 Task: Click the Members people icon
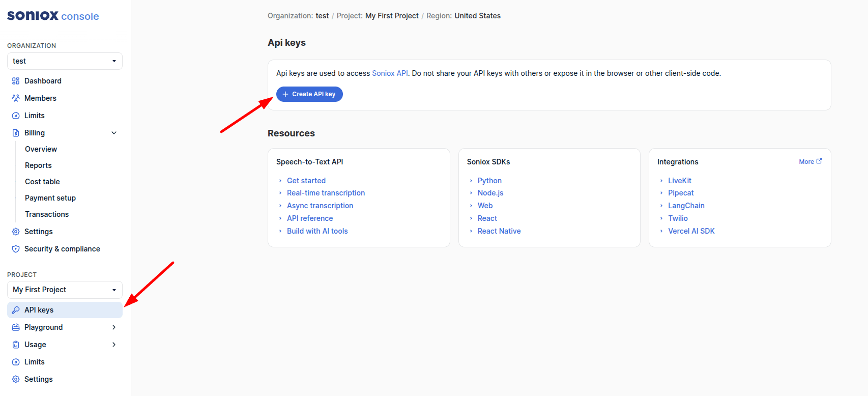[16, 98]
